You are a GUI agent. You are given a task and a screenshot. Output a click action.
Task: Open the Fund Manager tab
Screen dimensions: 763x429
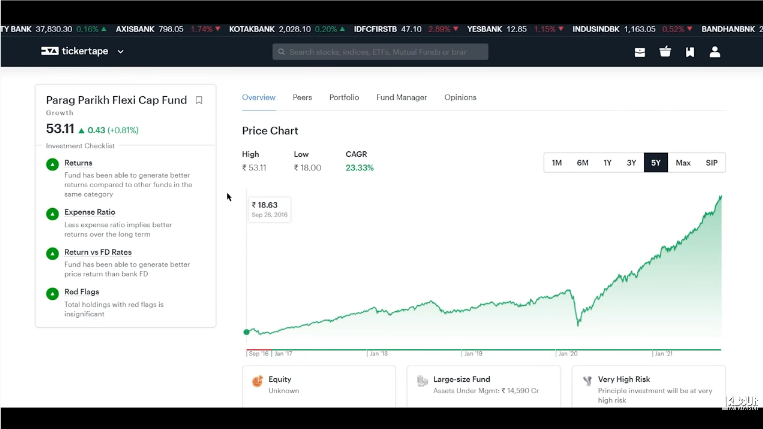pyautogui.click(x=401, y=97)
